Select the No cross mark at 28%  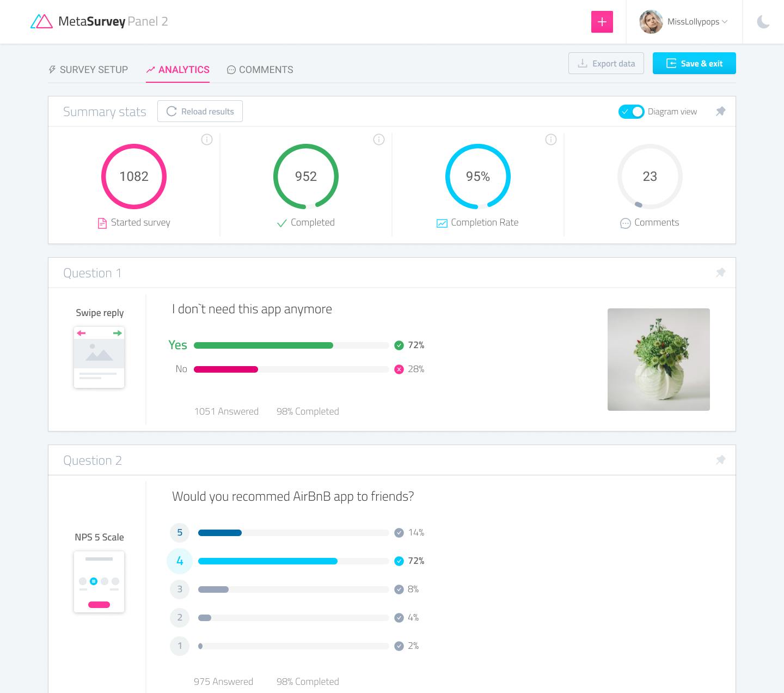point(399,369)
